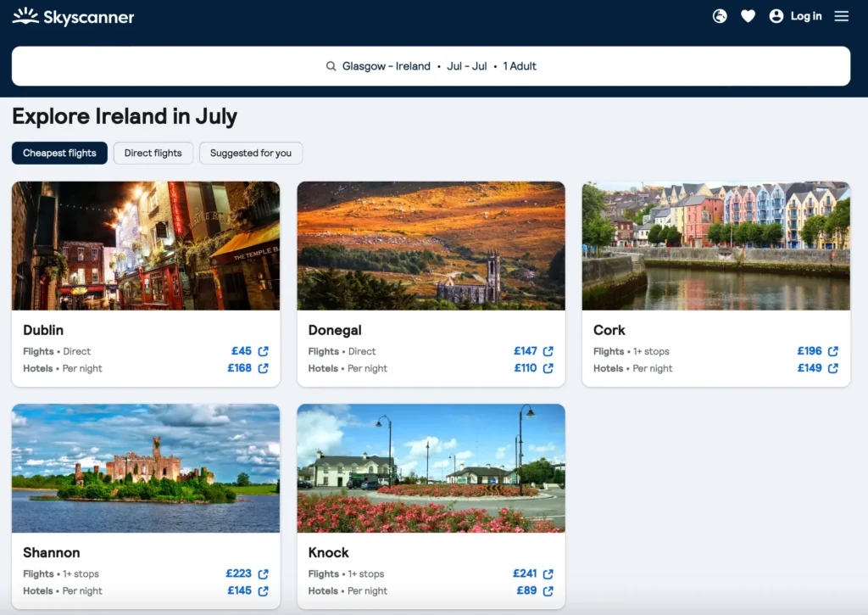Image resolution: width=868 pixels, height=615 pixels.
Task: Click the Shannon castle photo thumbnail
Action: [x=146, y=468]
